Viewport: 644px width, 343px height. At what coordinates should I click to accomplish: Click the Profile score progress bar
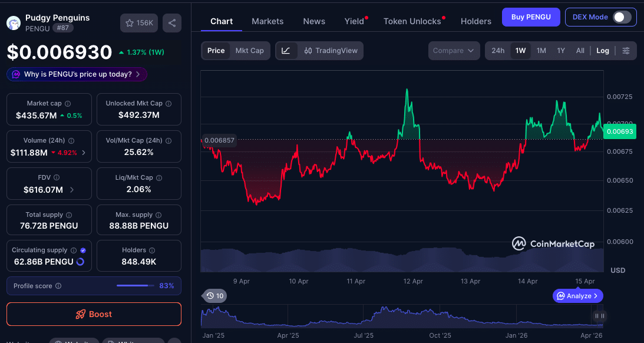coord(135,285)
